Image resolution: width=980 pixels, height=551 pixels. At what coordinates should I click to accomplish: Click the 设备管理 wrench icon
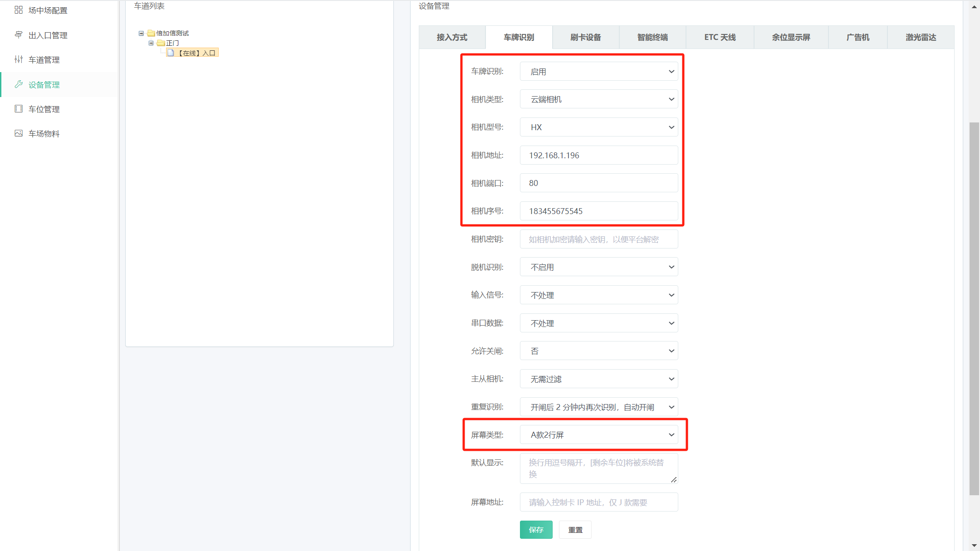click(x=19, y=84)
